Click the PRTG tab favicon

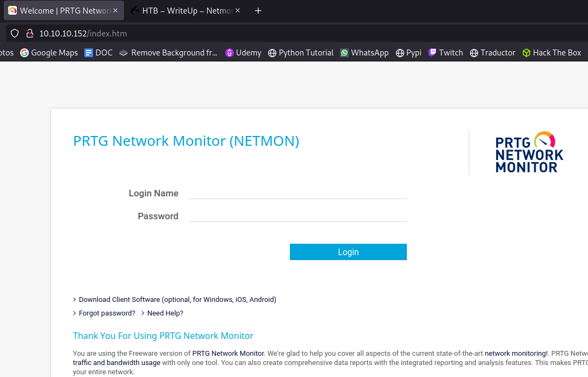point(13,10)
